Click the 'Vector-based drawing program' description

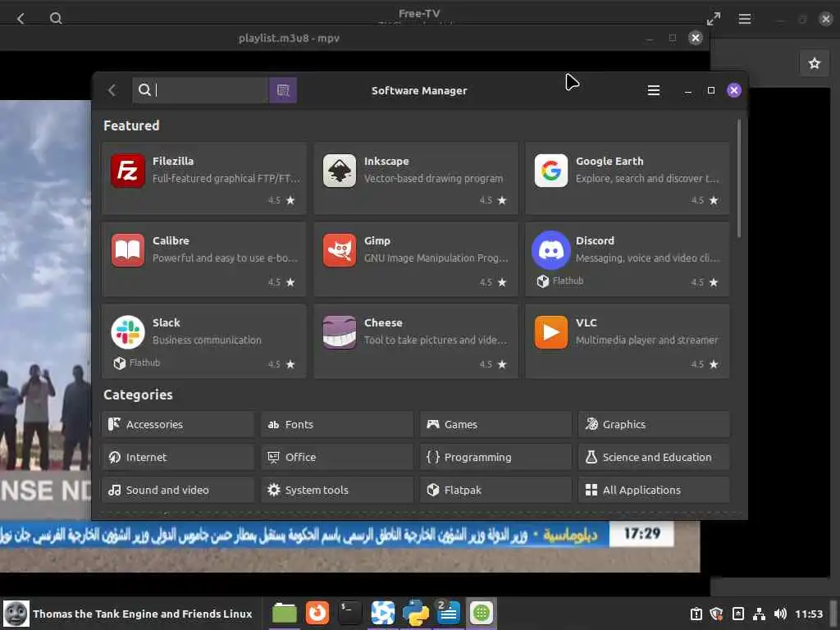[x=433, y=178]
